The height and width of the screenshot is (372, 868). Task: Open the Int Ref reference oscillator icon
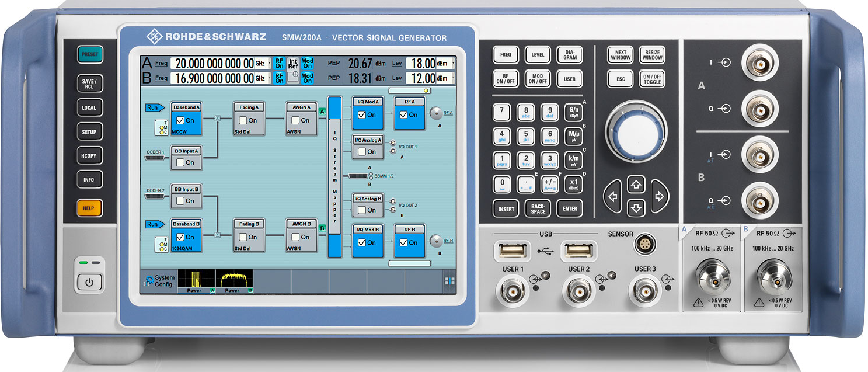(x=293, y=70)
